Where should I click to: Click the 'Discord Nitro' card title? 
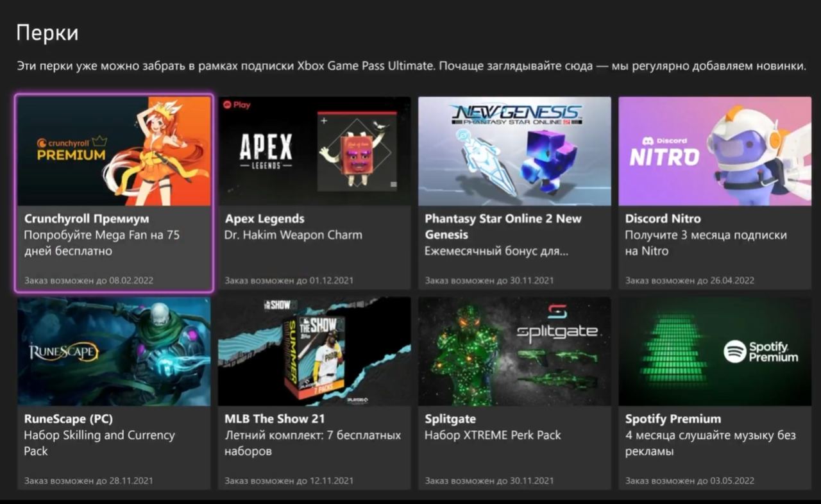(663, 219)
